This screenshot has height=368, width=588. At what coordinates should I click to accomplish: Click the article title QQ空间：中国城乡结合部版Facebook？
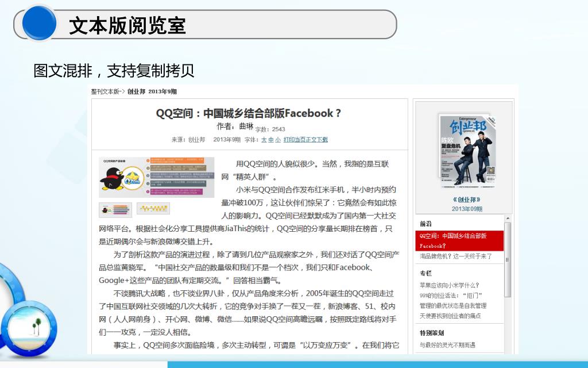click(x=249, y=113)
